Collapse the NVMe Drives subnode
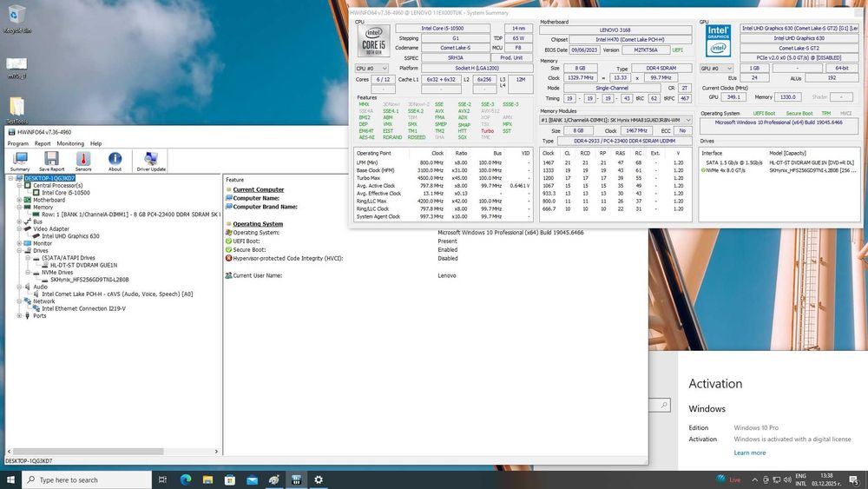Screen dimensions: 868x489 coord(28,273)
